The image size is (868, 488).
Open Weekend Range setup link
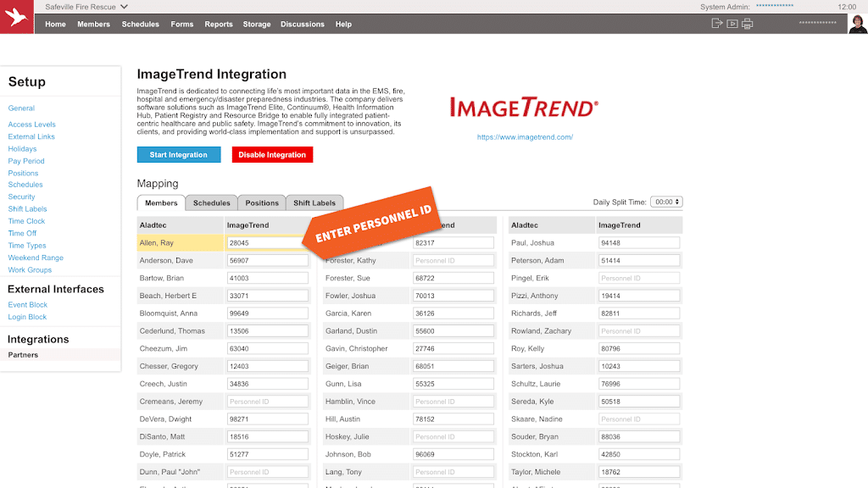(x=36, y=258)
